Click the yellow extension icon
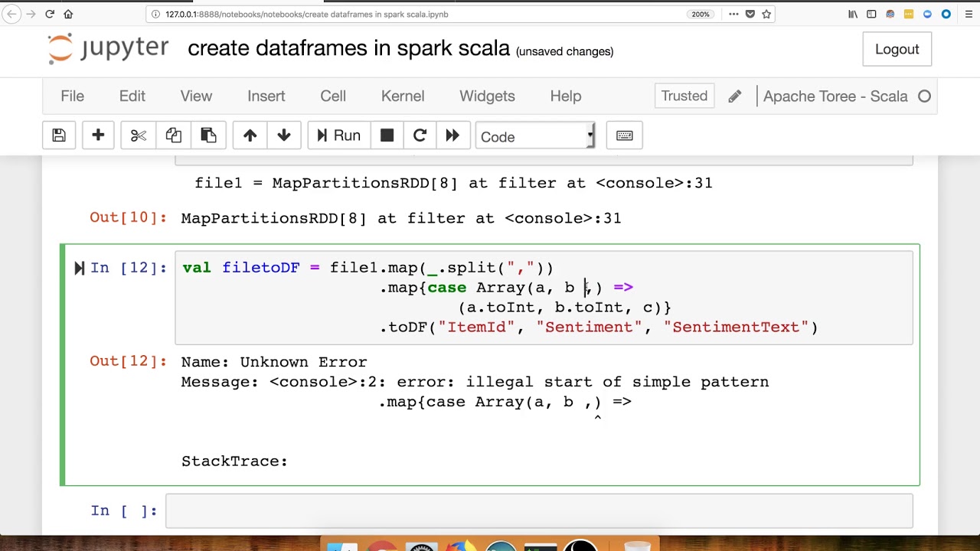The height and width of the screenshot is (551, 980). [x=909, y=14]
